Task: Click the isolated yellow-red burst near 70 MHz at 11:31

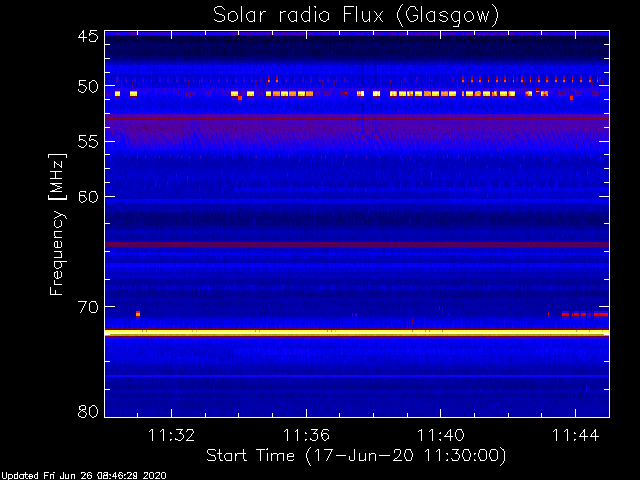Action: tap(138, 314)
